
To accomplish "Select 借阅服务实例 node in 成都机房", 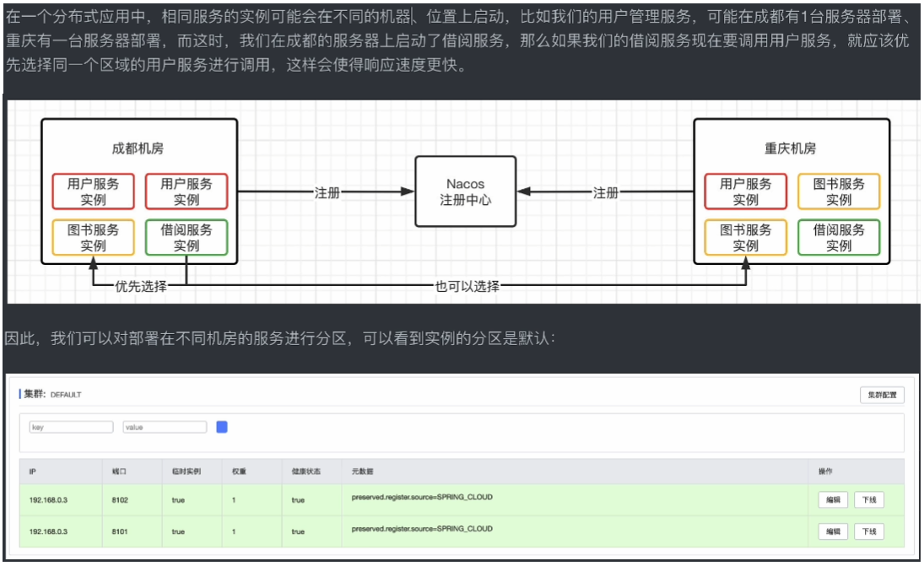I will (186, 238).
